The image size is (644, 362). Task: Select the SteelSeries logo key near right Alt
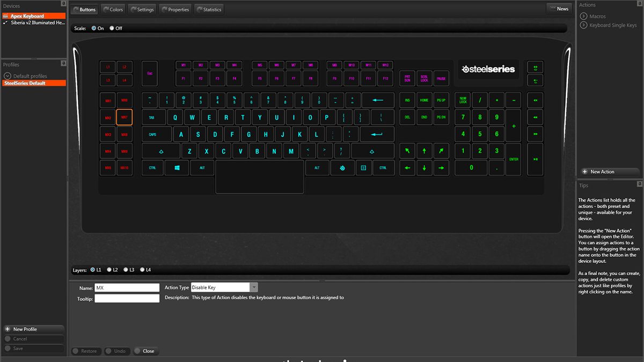[342, 168]
